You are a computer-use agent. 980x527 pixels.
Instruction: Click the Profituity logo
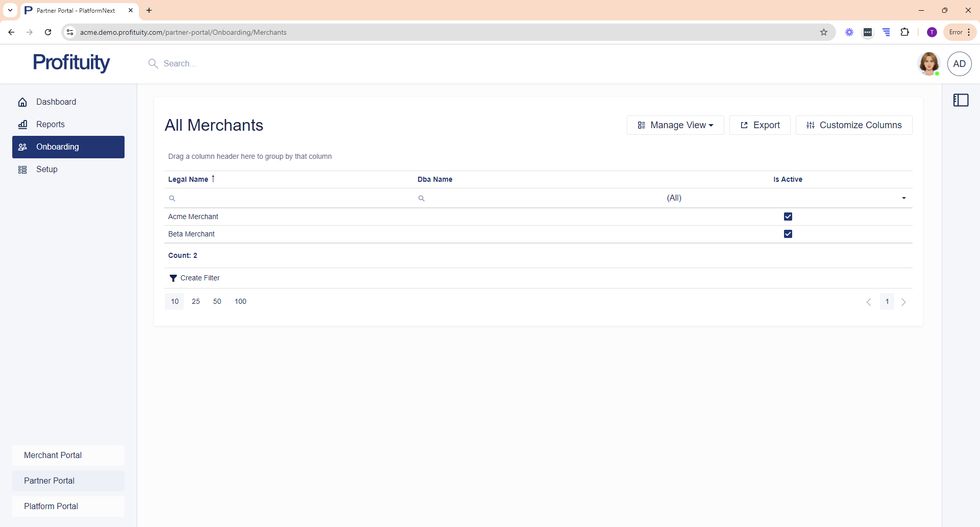click(71, 63)
